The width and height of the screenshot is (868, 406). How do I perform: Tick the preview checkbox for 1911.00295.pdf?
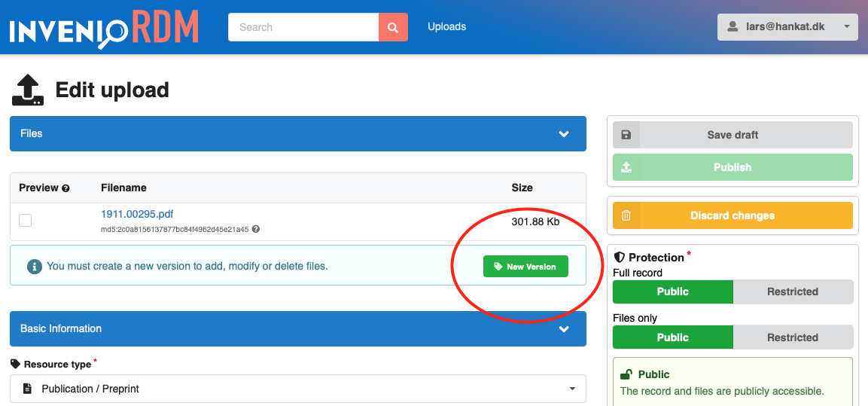tap(26, 220)
